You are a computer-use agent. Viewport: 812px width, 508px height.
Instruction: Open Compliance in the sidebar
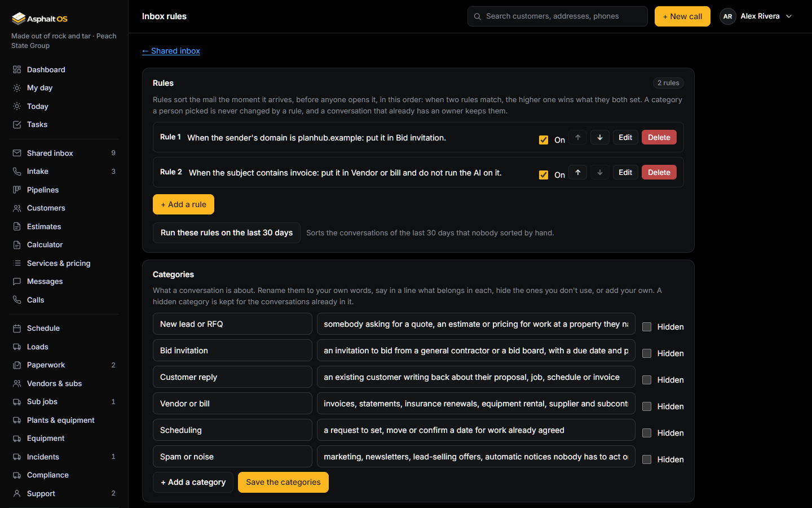pos(65,475)
